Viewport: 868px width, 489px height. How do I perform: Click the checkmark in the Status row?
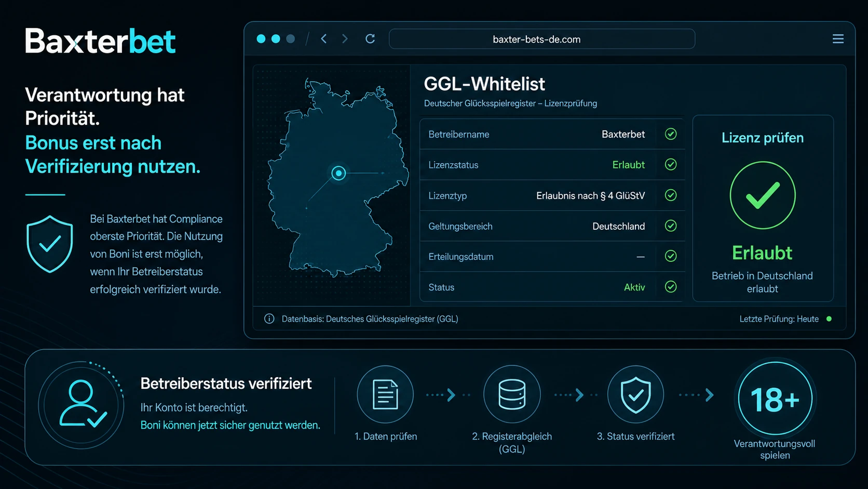coord(671,287)
